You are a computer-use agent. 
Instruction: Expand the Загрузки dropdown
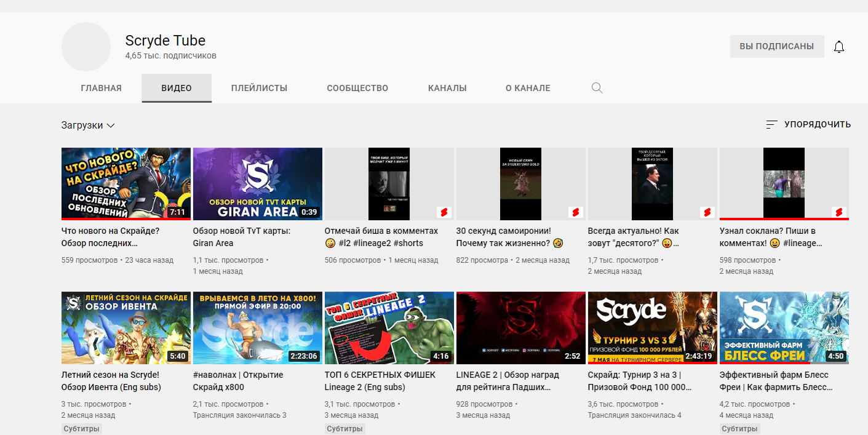(88, 126)
